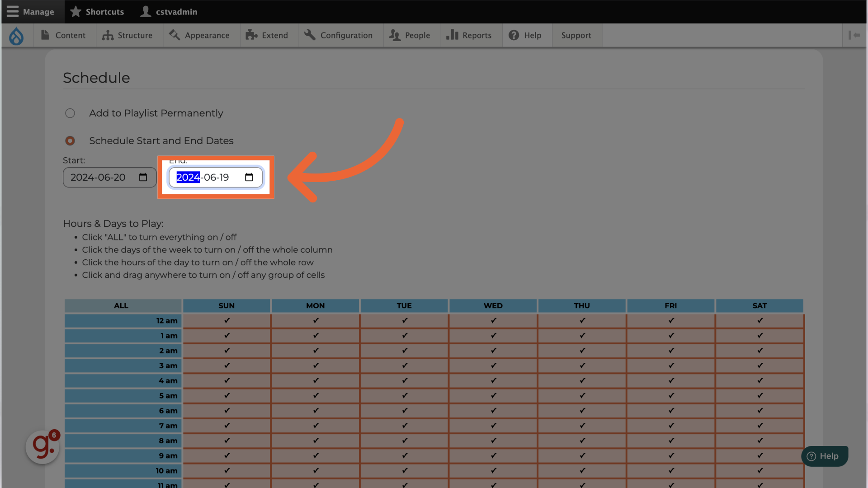Toggle the whole 3 am row header
The height and width of the screenshot is (488, 868).
(123, 366)
